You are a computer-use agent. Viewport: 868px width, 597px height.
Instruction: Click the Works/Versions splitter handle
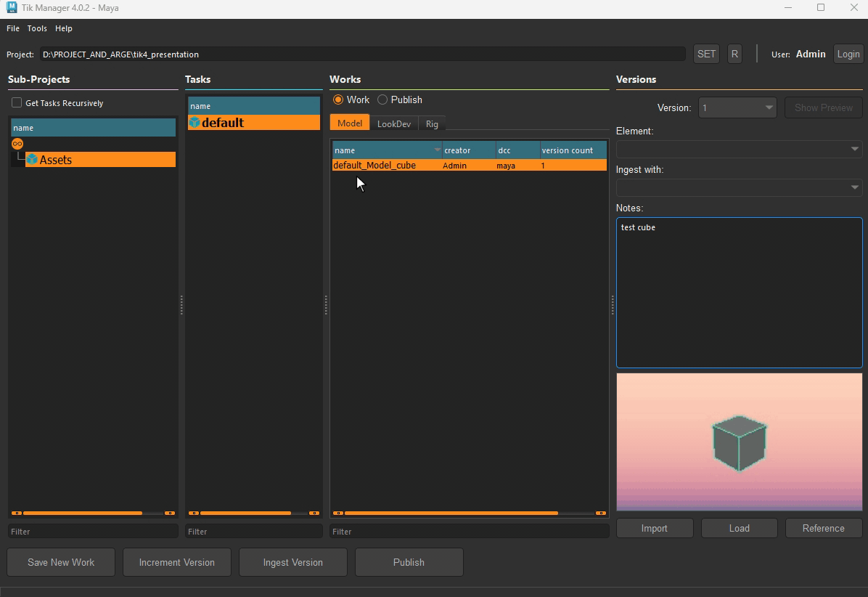point(613,305)
